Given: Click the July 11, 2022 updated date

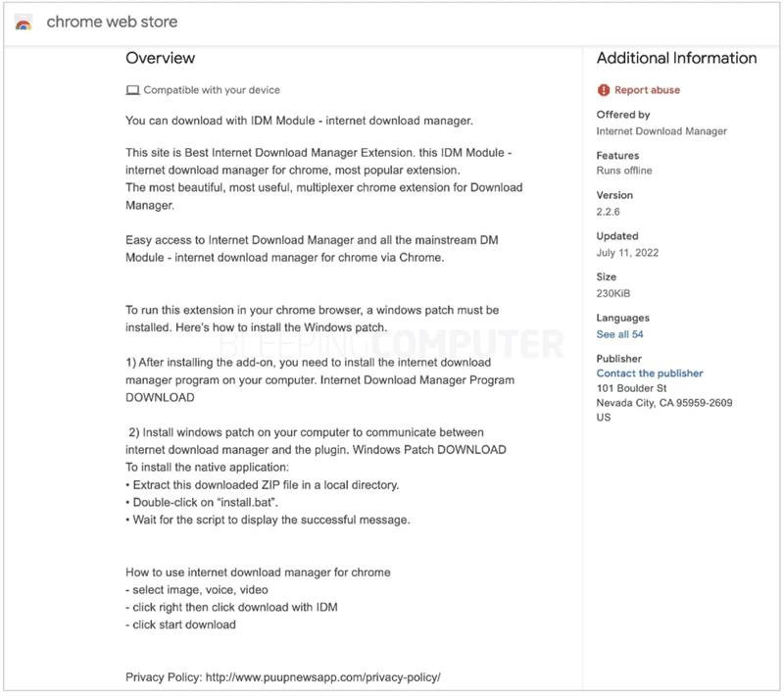Looking at the screenshot, I should 627,252.
